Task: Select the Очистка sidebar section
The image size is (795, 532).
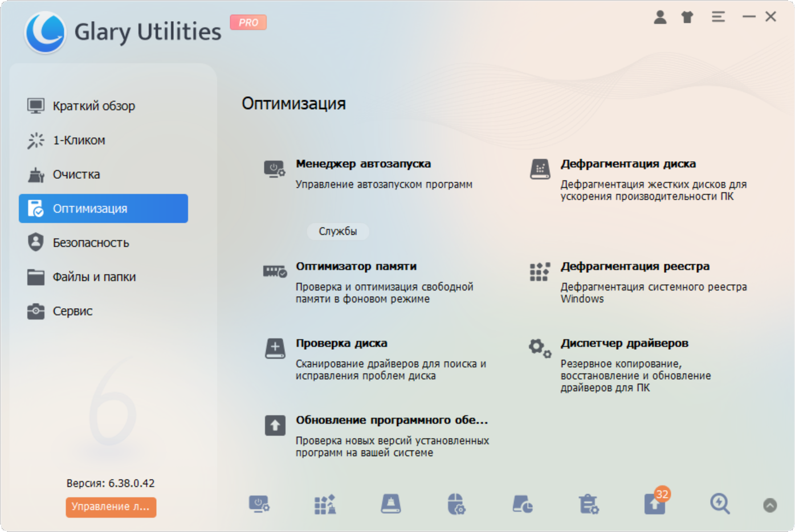Action: pos(76,174)
